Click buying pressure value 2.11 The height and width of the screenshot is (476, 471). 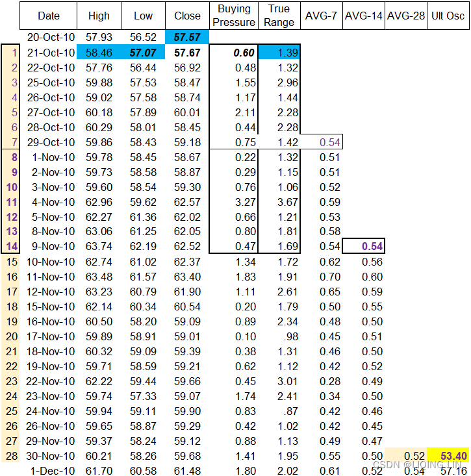tap(246, 112)
